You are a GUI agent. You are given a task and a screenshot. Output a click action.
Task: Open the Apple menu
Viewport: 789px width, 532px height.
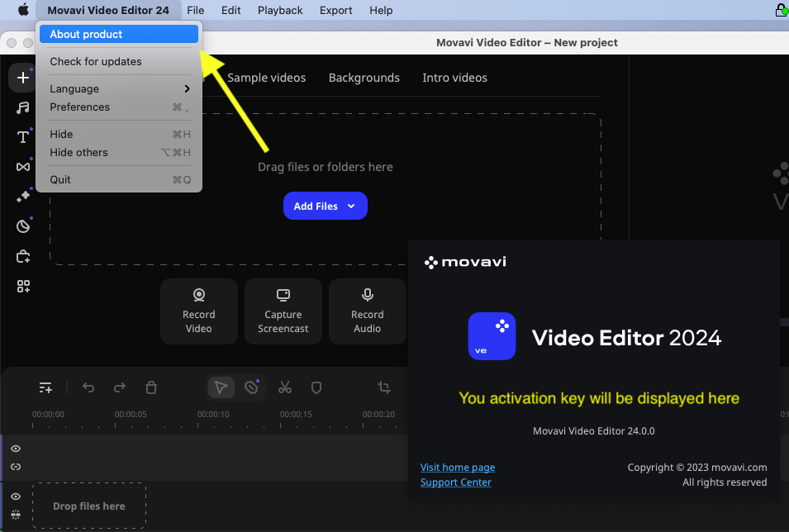23,10
